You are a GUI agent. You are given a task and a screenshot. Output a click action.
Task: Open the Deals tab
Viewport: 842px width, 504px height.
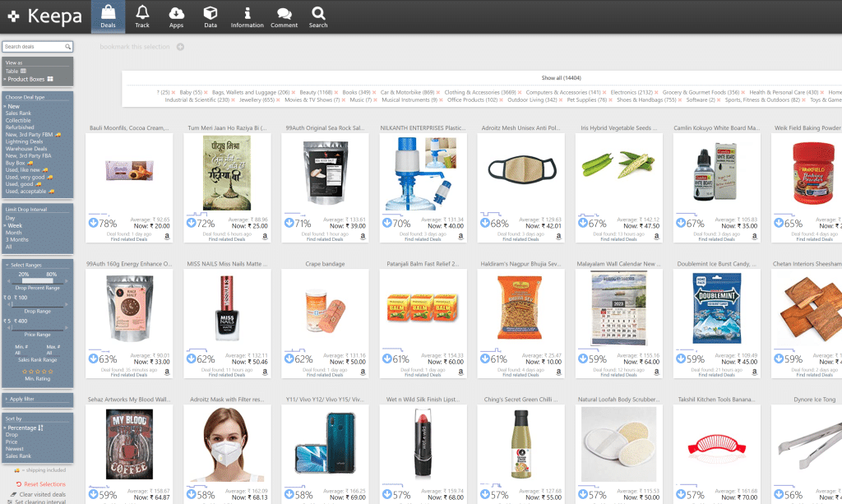(108, 16)
